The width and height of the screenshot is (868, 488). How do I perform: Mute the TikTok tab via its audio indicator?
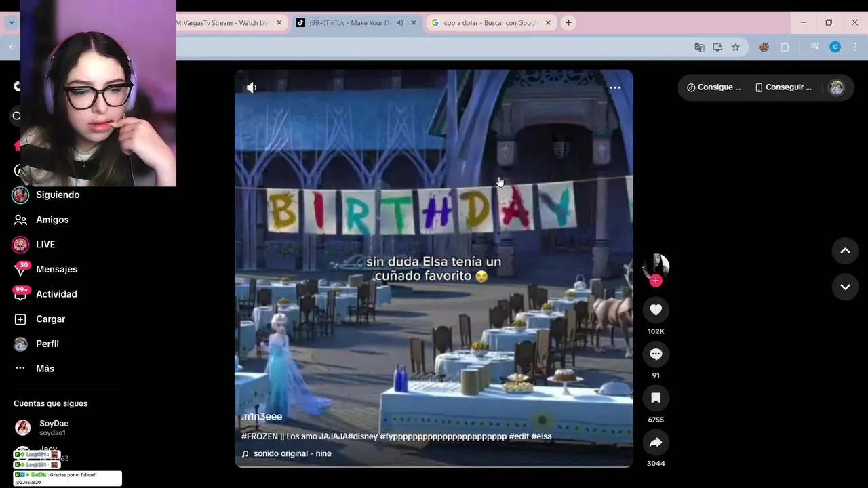400,23
